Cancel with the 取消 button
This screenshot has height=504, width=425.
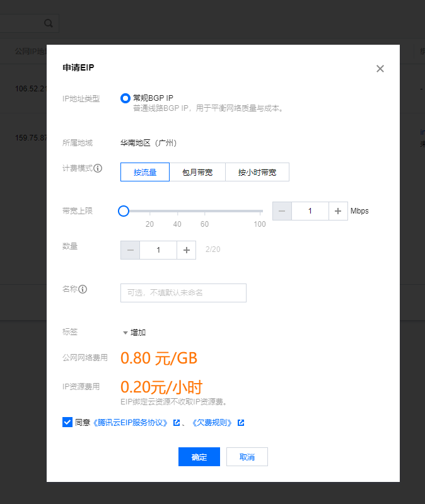tap(247, 457)
